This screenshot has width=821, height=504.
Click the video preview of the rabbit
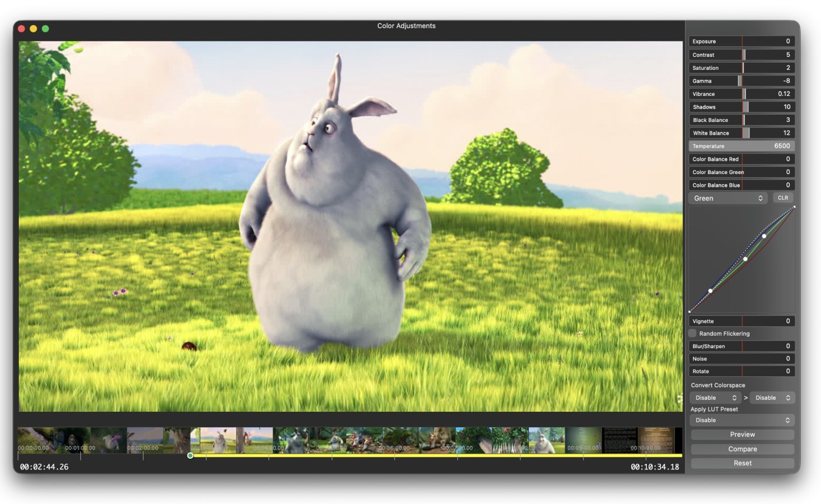pyautogui.click(x=351, y=226)
